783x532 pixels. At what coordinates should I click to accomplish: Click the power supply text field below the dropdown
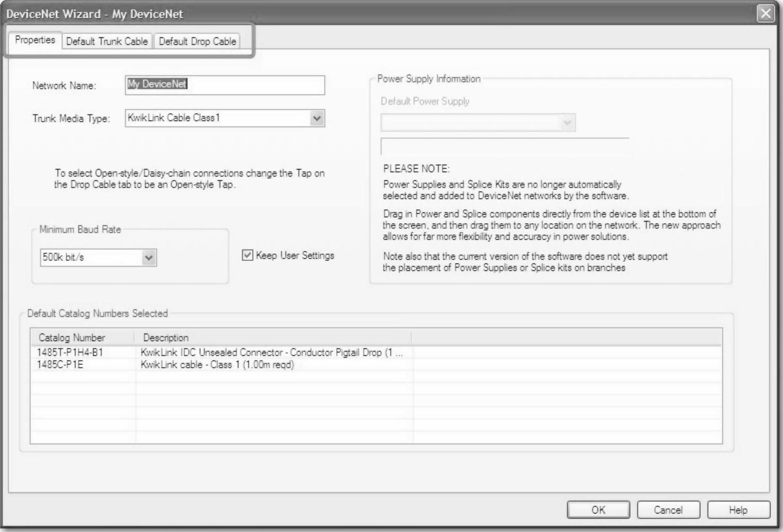505,147
